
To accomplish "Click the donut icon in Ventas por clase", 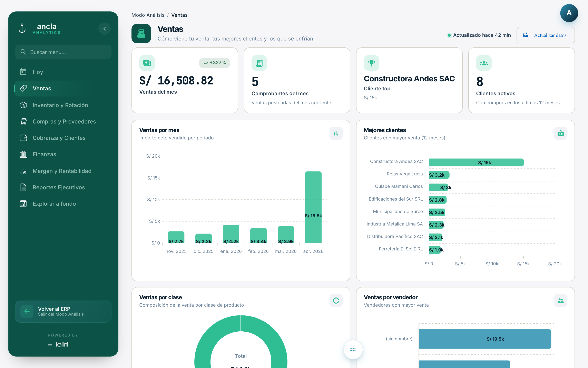I will pos(336,301).
